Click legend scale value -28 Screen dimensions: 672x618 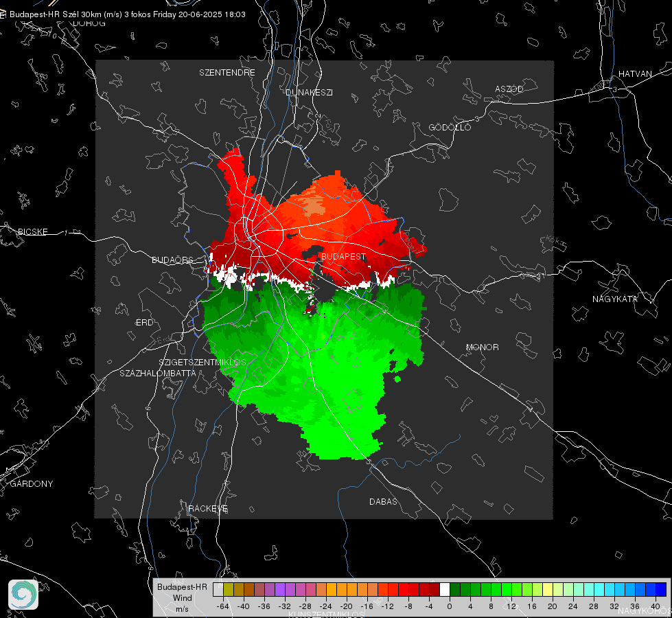point(305,607)
